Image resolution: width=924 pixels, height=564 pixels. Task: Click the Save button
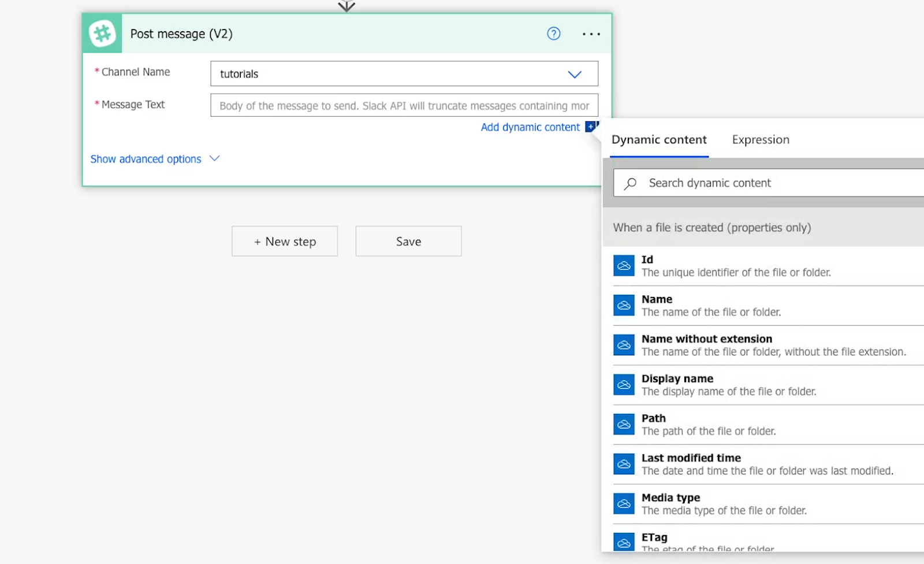click(408, 241)
